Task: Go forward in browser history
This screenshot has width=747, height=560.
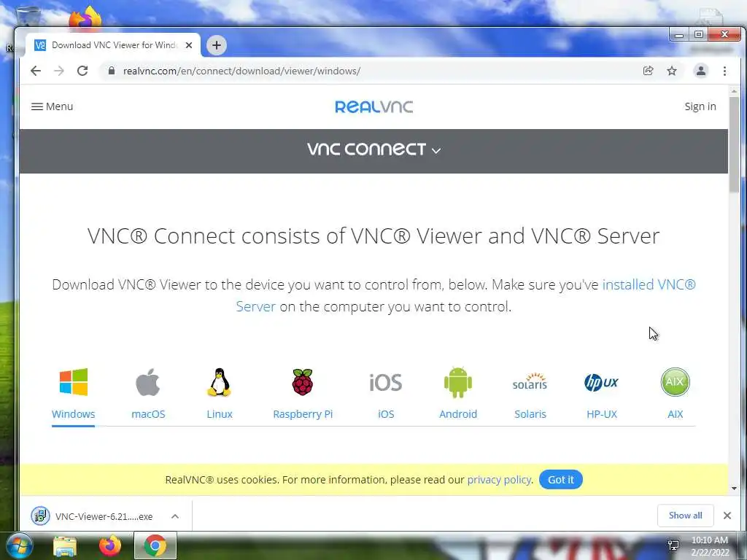Action: pos(58,71)
